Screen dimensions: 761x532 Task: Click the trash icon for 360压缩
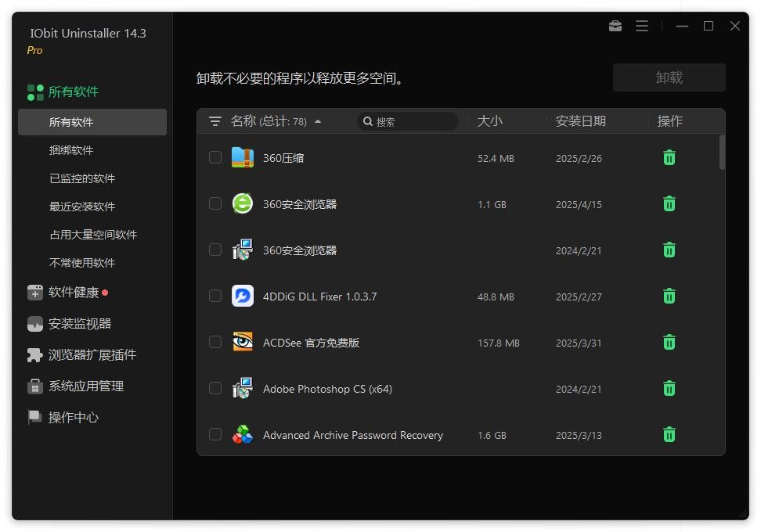pyautogui.click(x=669, y=157)
